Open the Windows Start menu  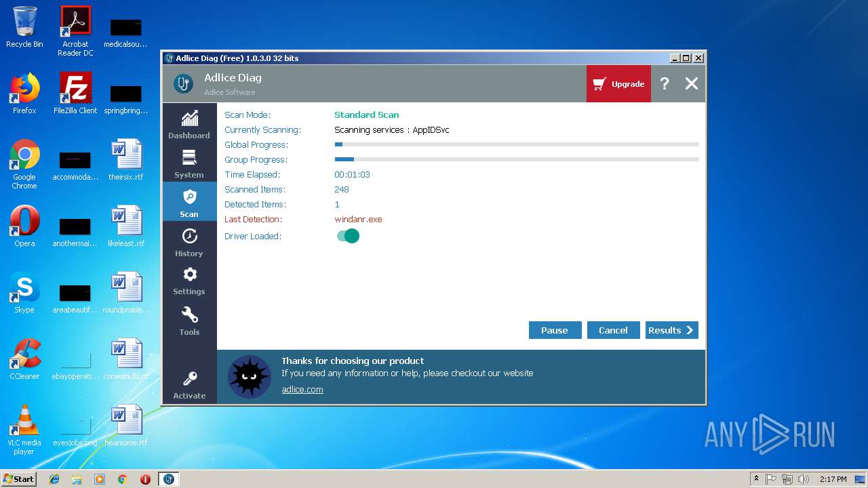pos(18,479)
